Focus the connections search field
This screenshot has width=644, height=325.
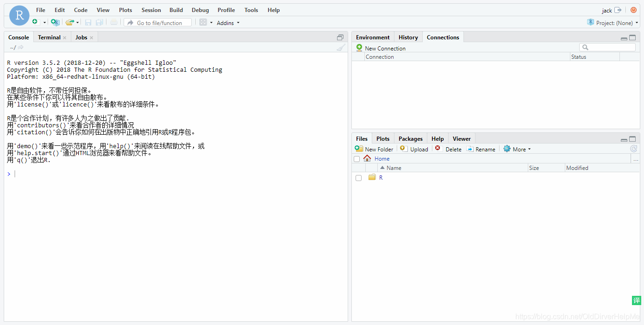click(607, 47)
